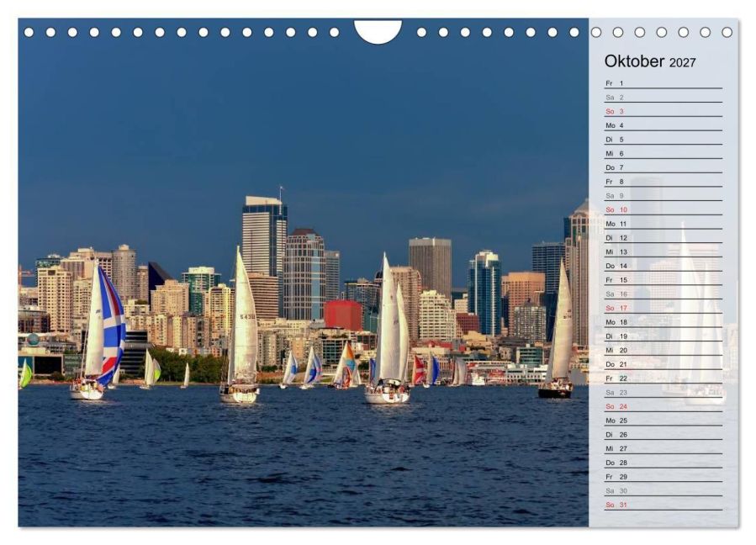Click the "Mo 11" date row
The width and height of the screenshot is (756, 545).
point(663,224)
